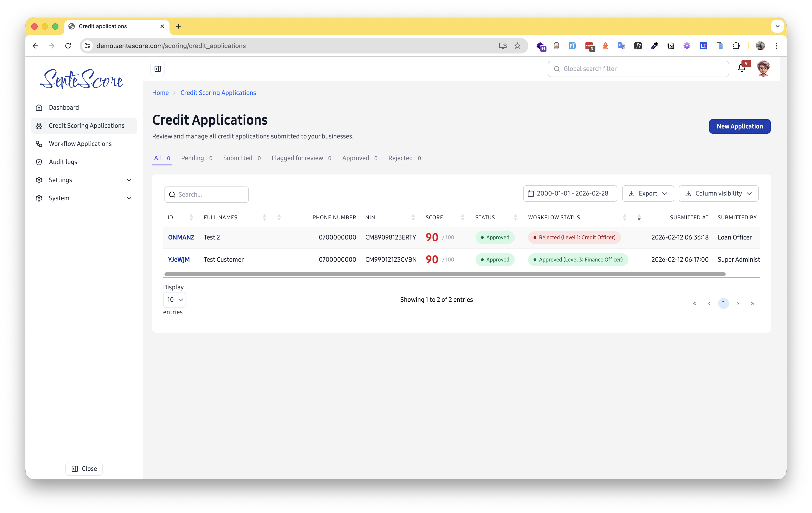The height and width of the screenshot is (513, 812).
Task: Select the Workflow Applications sidebar icon
Action: (39, 144)
